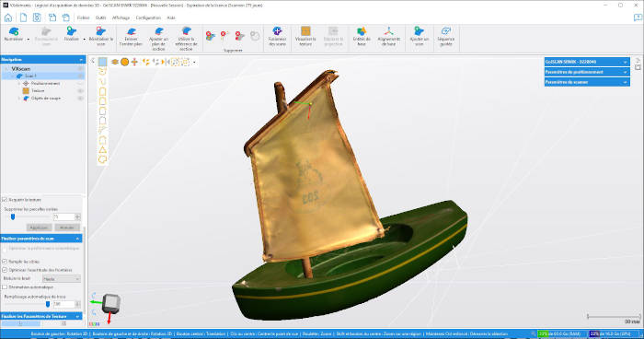Toggle the Acquérir la texture checkbox

point(5,200)
